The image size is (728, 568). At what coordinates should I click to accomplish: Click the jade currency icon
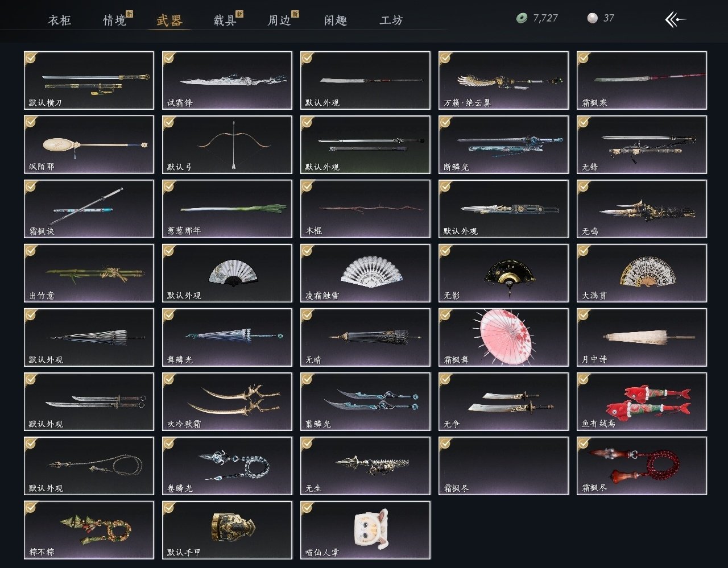tap(522, 18)
